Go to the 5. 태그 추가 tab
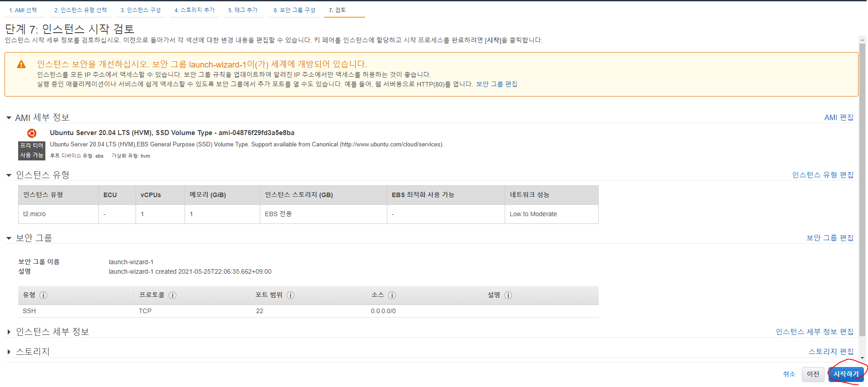The image size is (868, 387). pyautogui.click(x=243, y=10)
